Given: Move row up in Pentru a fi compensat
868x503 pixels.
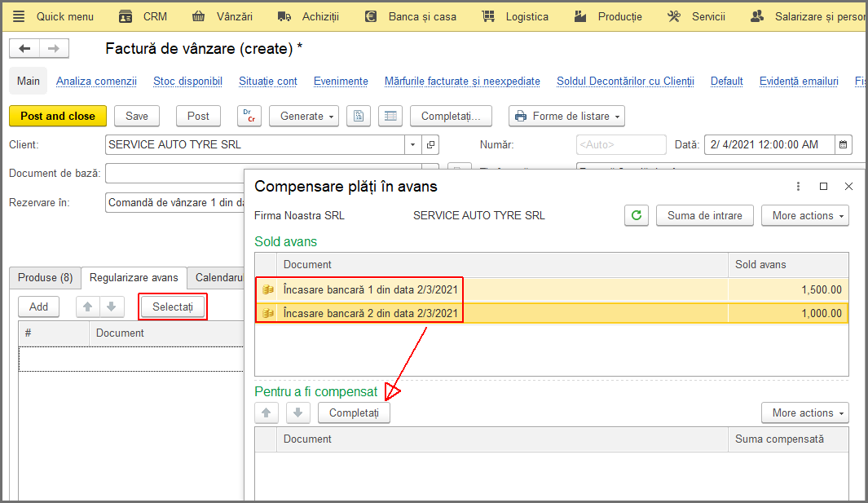Looking at the screenshot, I should [x=267, y=413].
